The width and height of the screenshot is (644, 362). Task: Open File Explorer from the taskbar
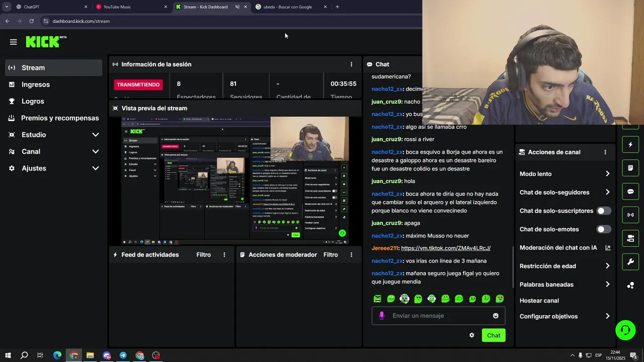coord(90,355)
